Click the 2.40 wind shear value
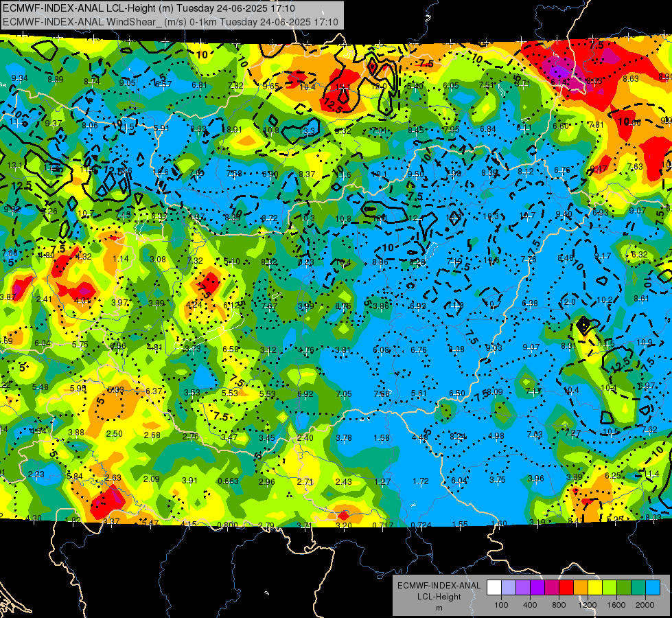The width and height of the screenshot is (672, 618). pyautogui.click(x=305, y=438)
